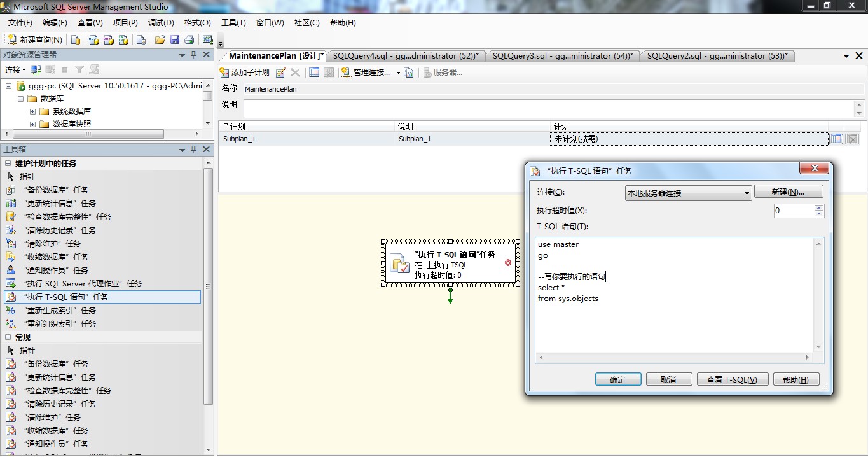Click the 查看 T-SQL button
The width and height of the screenshot is (868, 457).
[732, 379]
